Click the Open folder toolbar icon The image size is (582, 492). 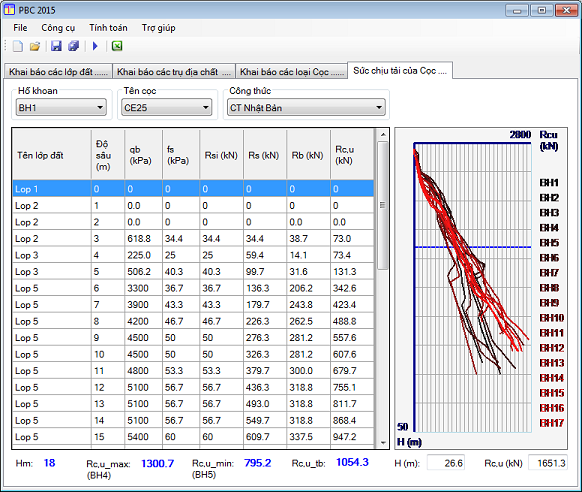[x=35, y=46]
